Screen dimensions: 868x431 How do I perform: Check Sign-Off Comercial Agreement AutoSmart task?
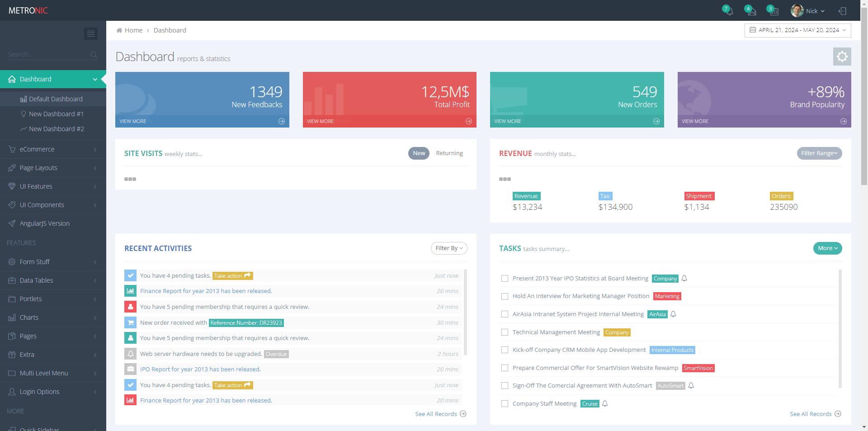505,386
